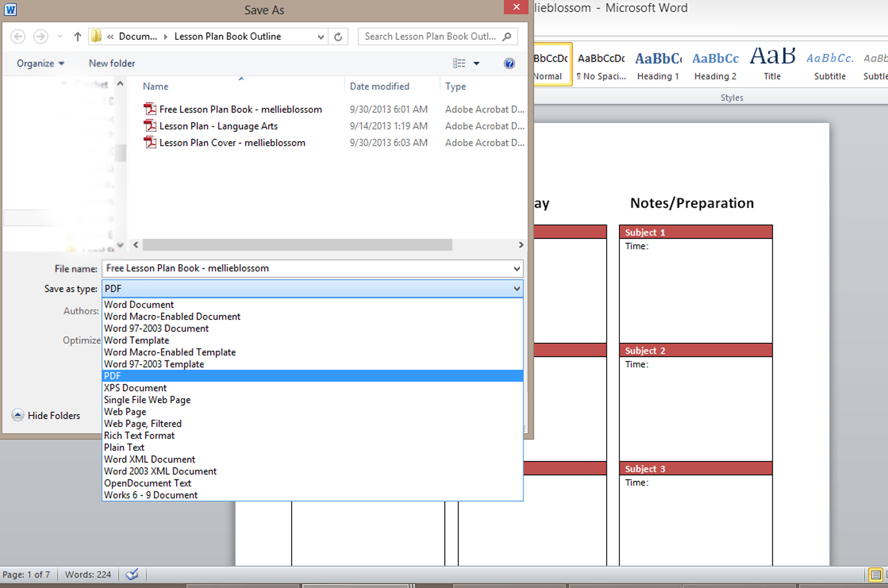Select file Lesson Plan Cover - mellieblossom
This screenshot has height=588, width=888.
[232, 143]
